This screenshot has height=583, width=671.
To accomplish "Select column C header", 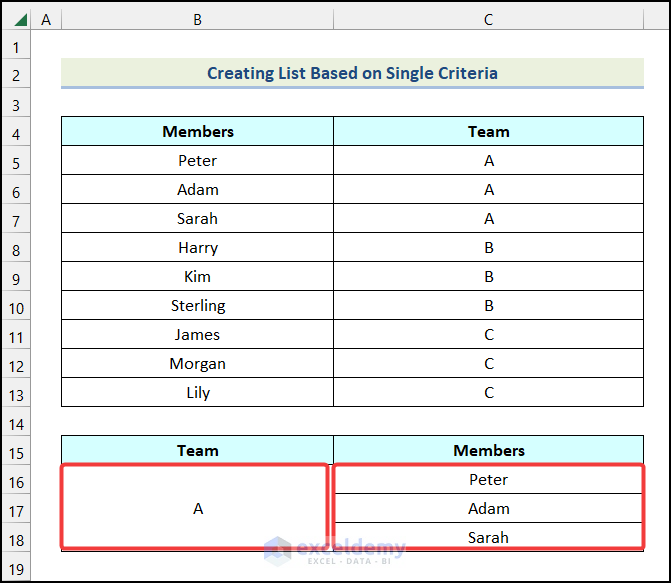I will 488,20.
